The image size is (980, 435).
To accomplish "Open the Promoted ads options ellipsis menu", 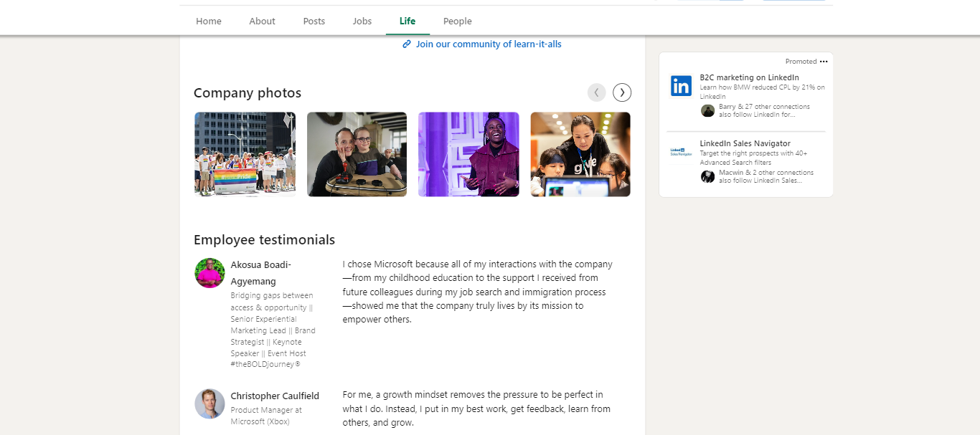I will 824,61.
